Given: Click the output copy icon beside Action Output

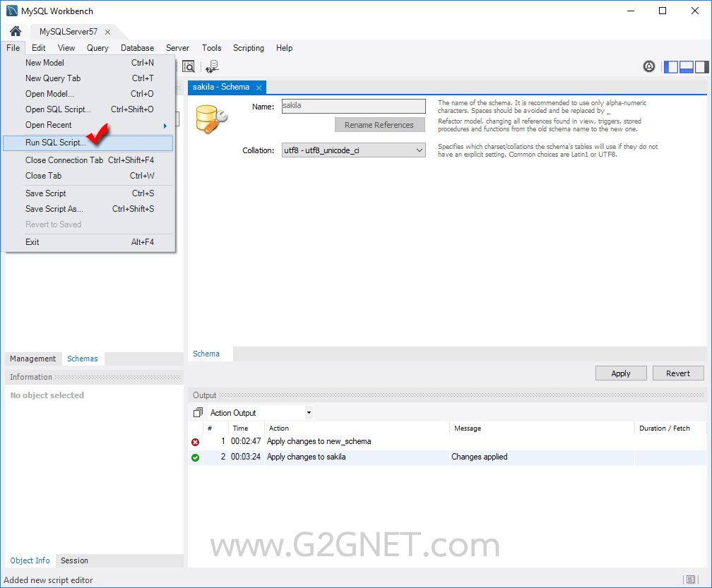Looking at the screenshot, I should point(198,412).
